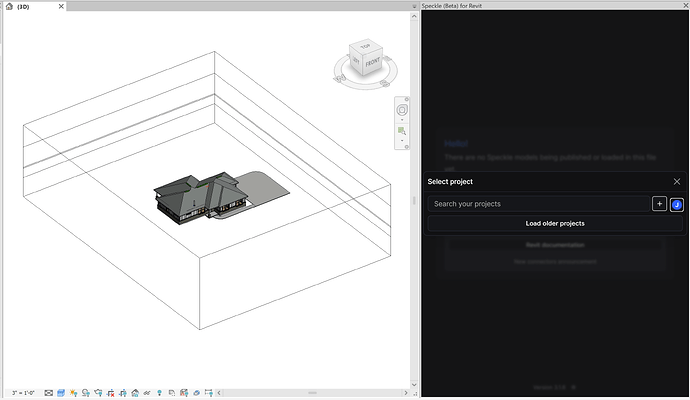Viewport: 690px width, 400px height.
Task: Open Temporary Hide/Isolate glasses icon
Action: pyautogui.click(x=147, y=393)
